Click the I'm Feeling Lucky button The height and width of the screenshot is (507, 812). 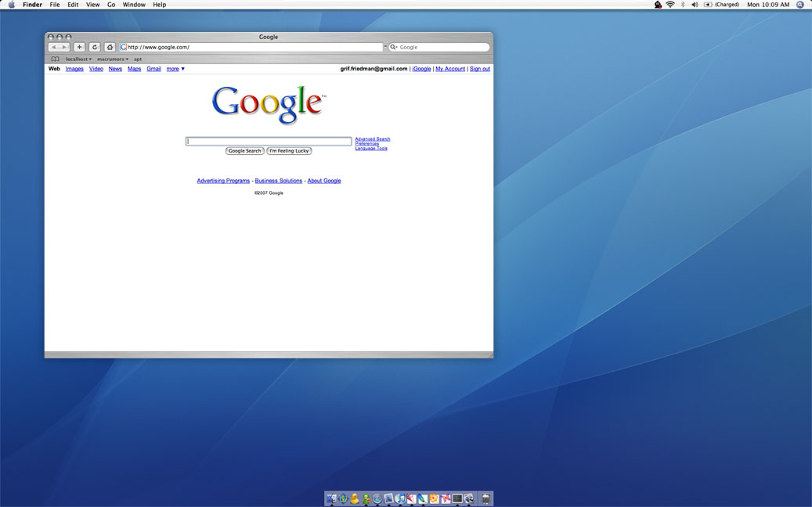[289, 151]
